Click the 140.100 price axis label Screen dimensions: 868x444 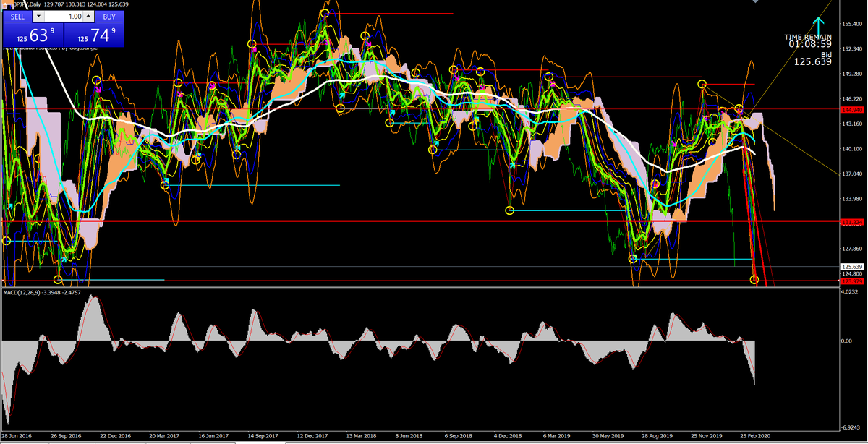coord(854,149)
